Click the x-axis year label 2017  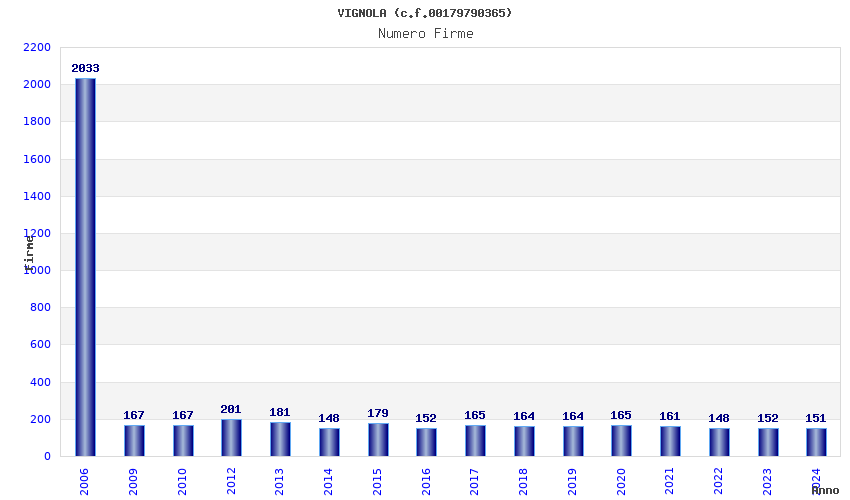[475, 482]
